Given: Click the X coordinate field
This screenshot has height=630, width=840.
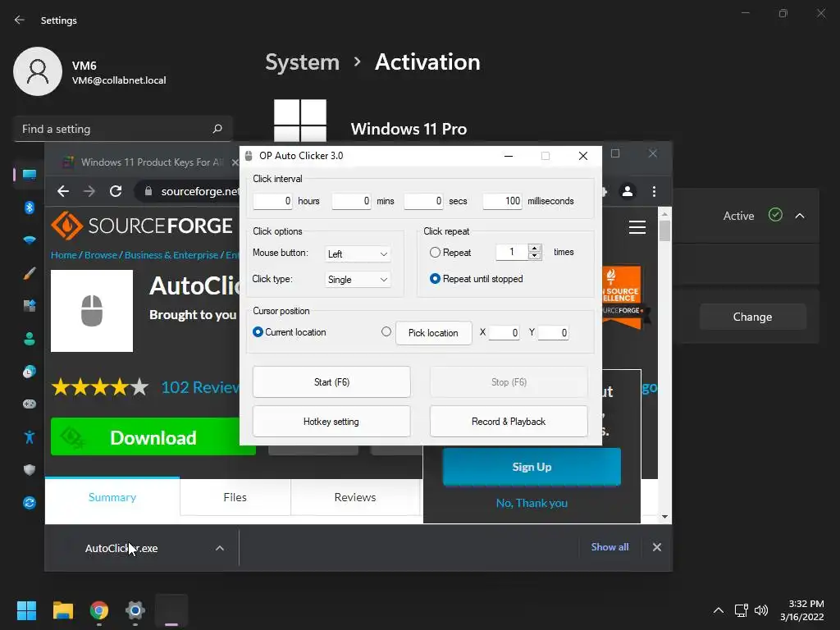Looking at the screenshot, I should (504, 333).
